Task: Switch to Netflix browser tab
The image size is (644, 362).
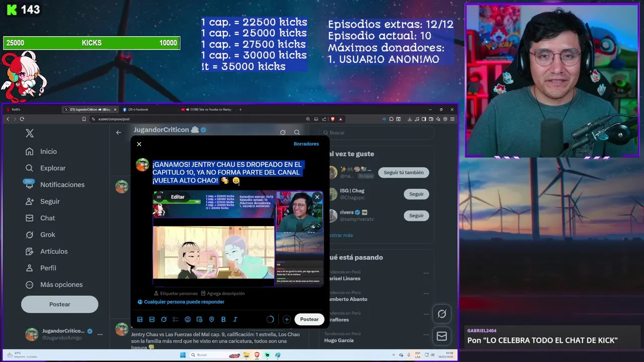Action: click(32, 109)
